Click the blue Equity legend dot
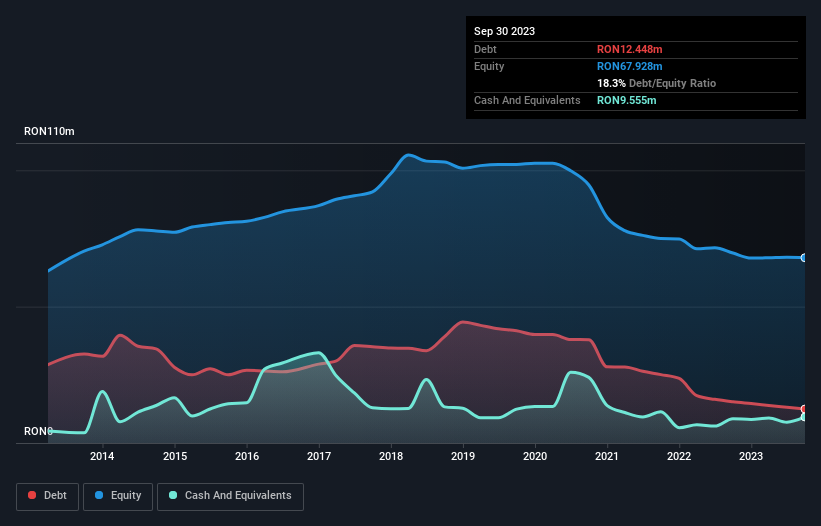This screenshot has height=526, width=821. point(99,495)
